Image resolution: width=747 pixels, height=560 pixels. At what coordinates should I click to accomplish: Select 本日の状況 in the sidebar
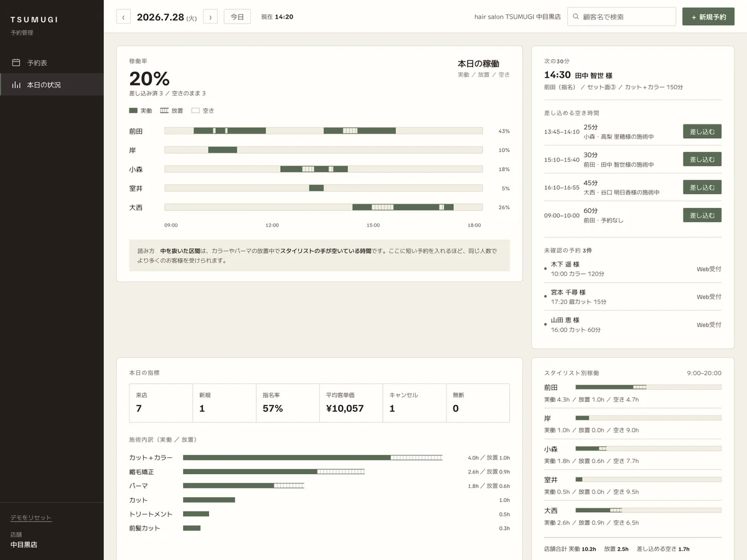[52, 85]
